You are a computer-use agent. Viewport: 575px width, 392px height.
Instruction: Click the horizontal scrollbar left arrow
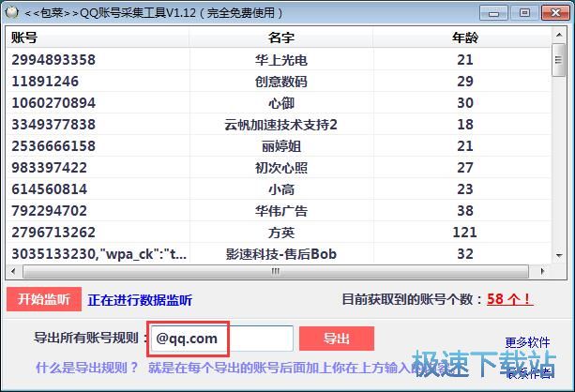coord(13,271)
